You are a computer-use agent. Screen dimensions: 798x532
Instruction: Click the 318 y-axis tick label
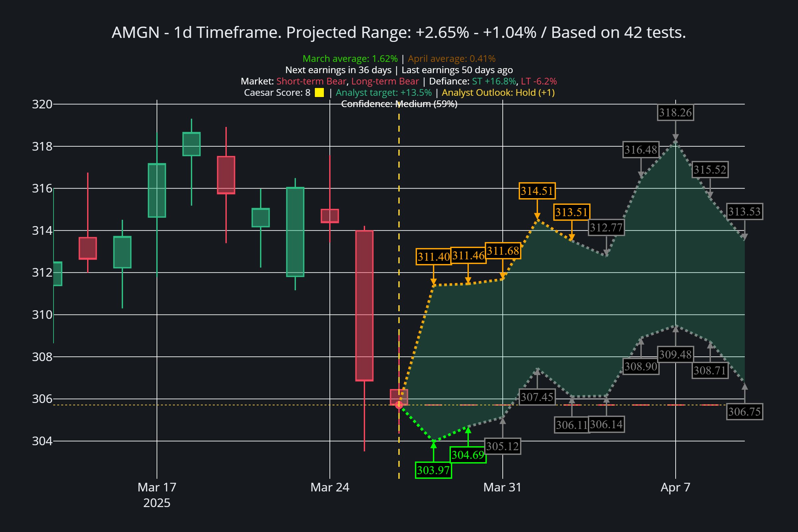point(43,146)
